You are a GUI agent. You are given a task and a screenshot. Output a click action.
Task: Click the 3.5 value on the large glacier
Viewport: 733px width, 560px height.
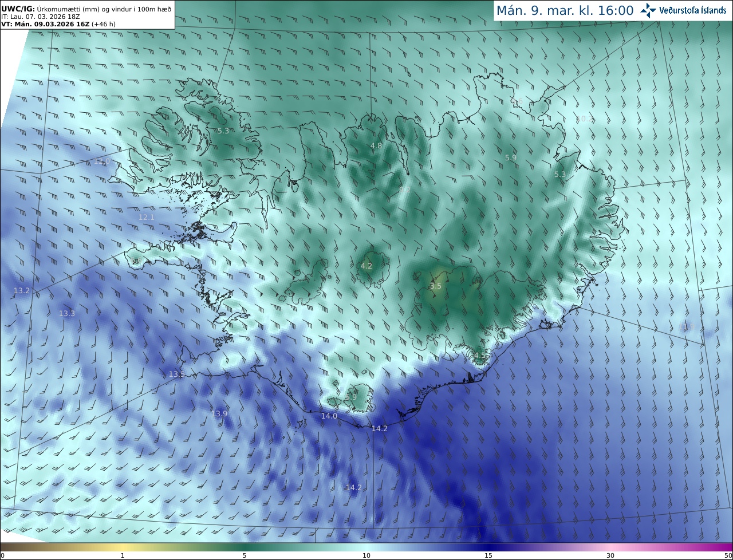point(436,286)
